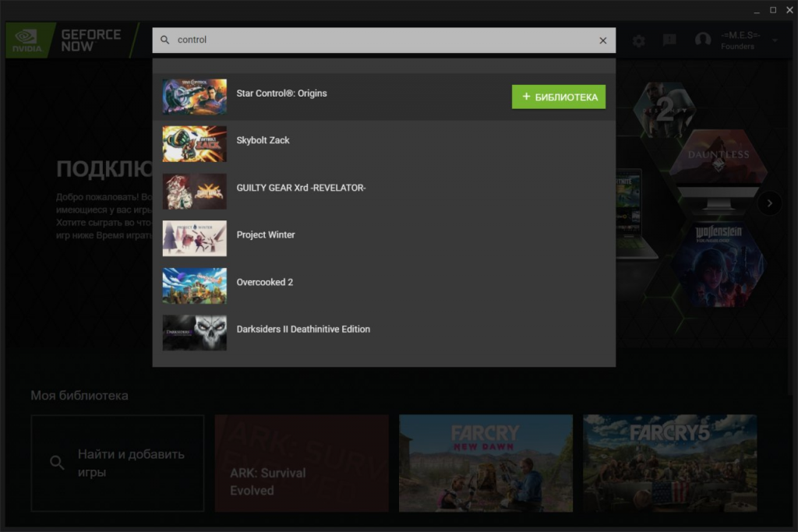
Task: Open Far Cry New Dawn library card
Action: point(486,463)
